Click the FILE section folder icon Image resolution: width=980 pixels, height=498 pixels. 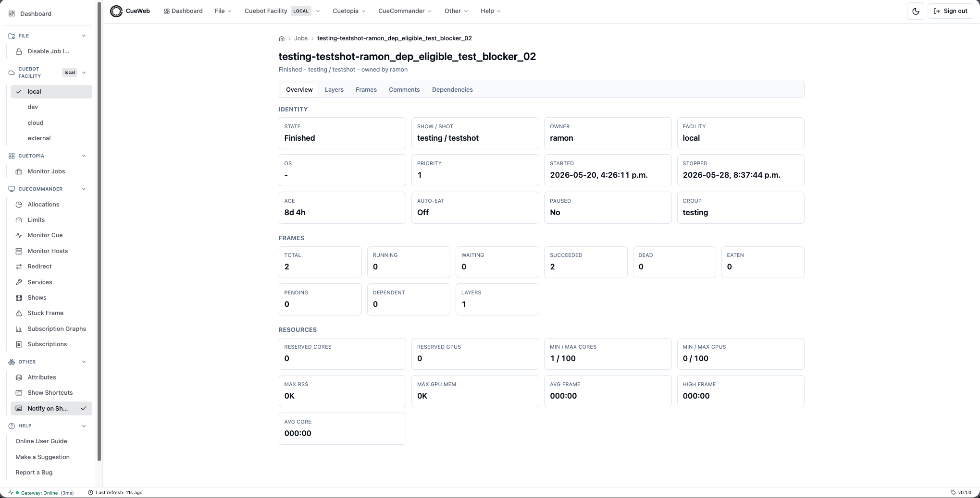tap(12, 36)
